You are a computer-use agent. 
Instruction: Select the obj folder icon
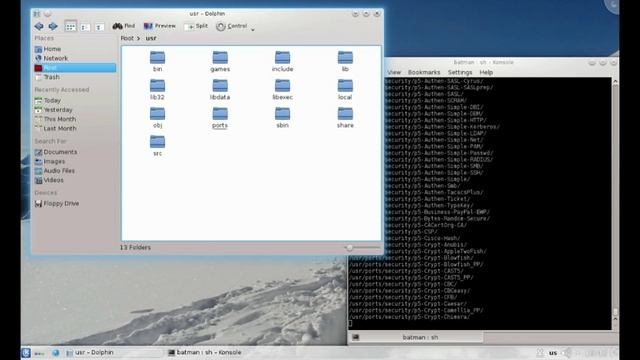[x=158, y=114]
